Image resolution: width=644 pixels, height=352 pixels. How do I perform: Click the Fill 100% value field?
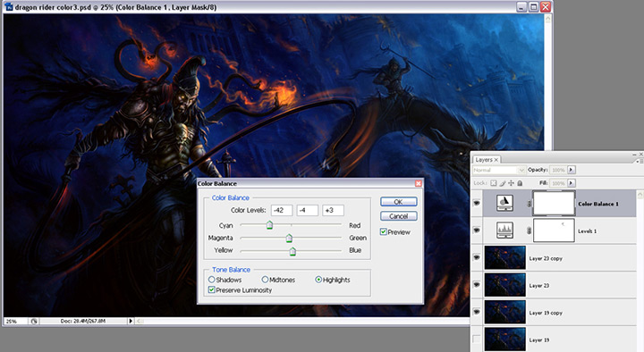558,183
